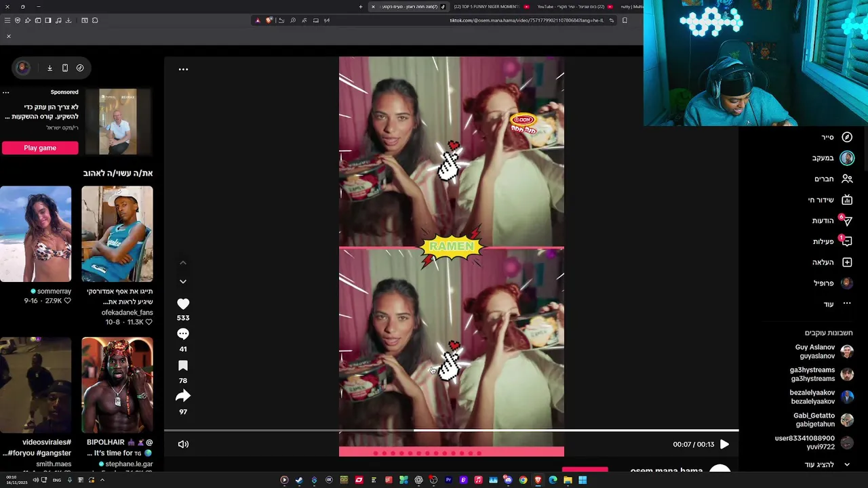Click the Brave Rewards triangle icon
868x488 pixels.
click(x=258, y=20)
